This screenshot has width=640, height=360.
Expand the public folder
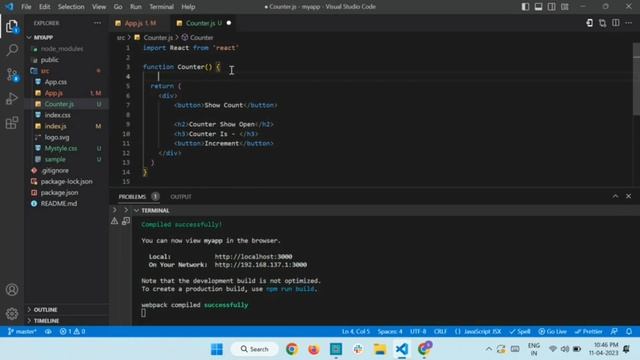(49, 60)
